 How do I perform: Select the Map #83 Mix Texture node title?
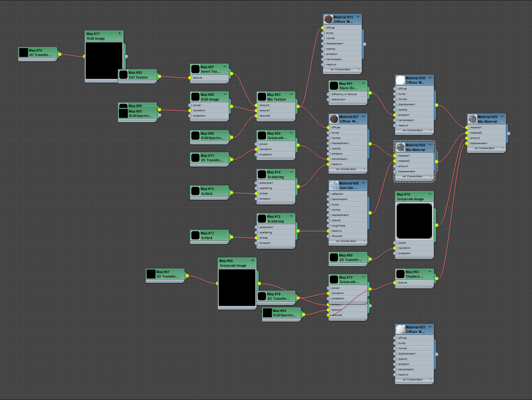coord(277,97)
